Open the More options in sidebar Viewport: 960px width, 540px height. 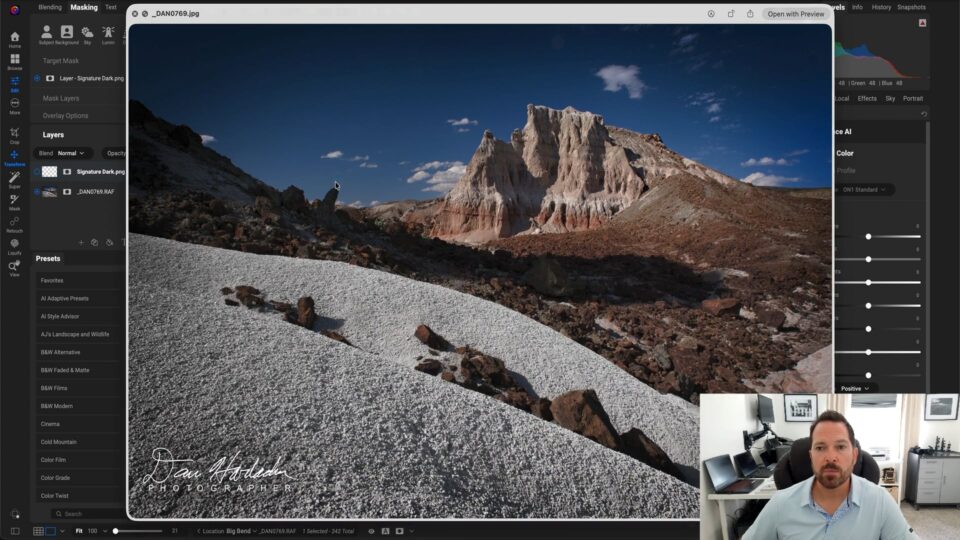[x=15, y=105]
